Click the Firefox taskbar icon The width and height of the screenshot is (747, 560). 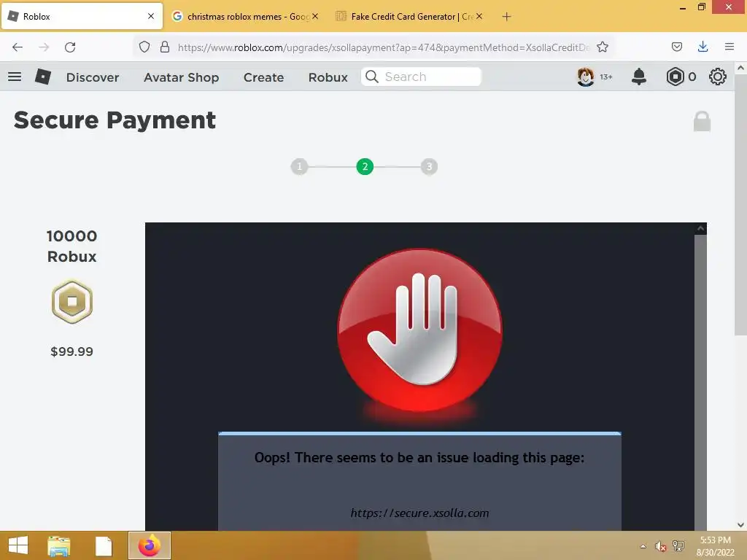pos(150,545)
